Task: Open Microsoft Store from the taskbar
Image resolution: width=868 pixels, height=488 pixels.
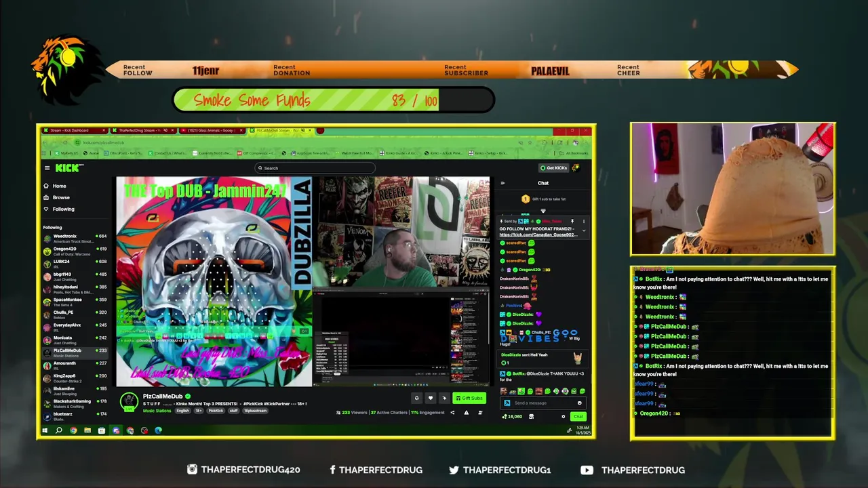Action: (102, 430)
